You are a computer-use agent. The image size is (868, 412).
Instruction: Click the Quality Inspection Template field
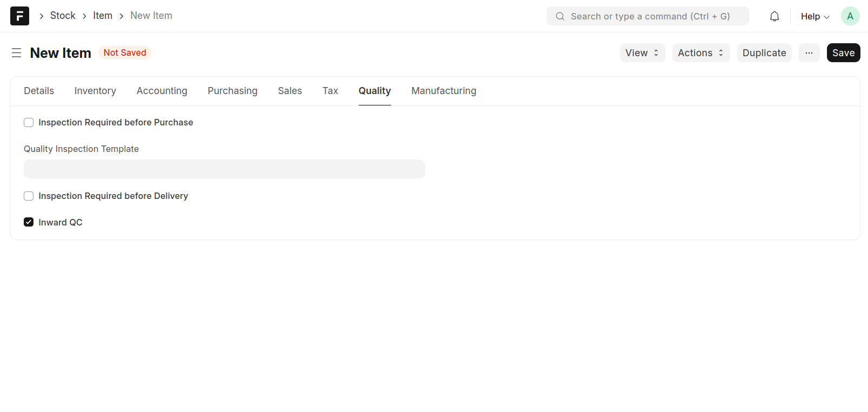point(224,169)
